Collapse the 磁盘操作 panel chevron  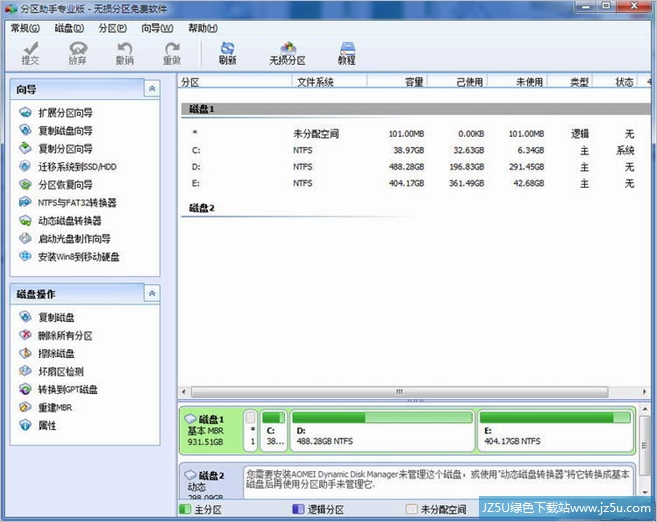click(x=152, y=293)
